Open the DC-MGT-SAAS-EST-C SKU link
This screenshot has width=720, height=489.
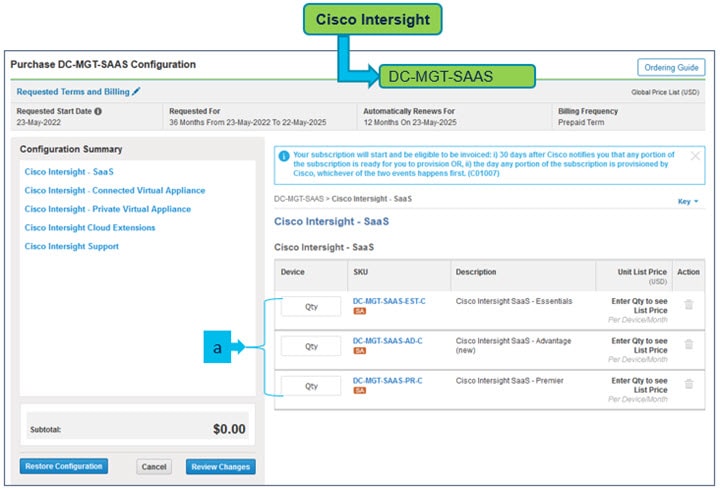coord(389,301)
